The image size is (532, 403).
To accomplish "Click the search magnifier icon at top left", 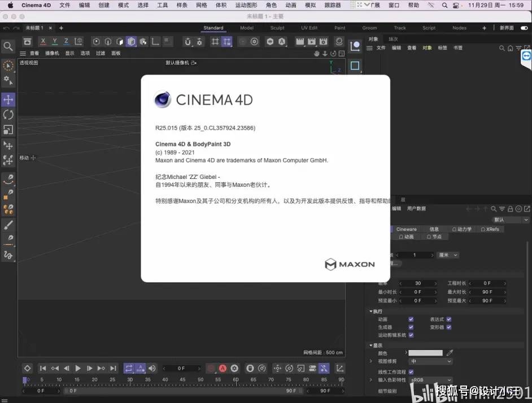I will 8,46.
